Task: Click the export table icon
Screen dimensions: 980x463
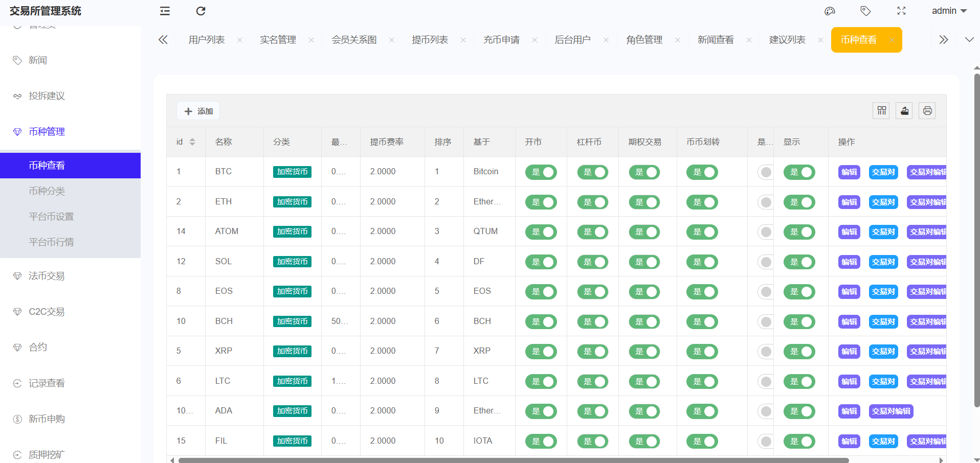Action: (x=904, y=111)
